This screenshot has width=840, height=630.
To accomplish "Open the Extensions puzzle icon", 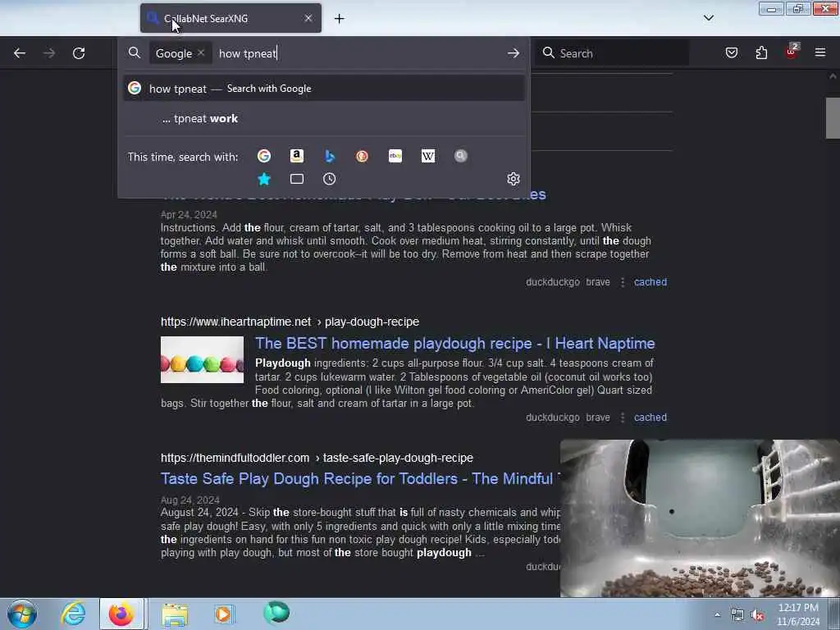I will 761,52.
